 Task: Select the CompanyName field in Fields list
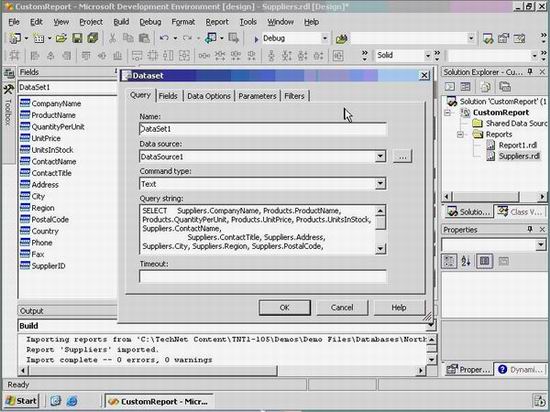pyautogui.click(x=56, y=103)
